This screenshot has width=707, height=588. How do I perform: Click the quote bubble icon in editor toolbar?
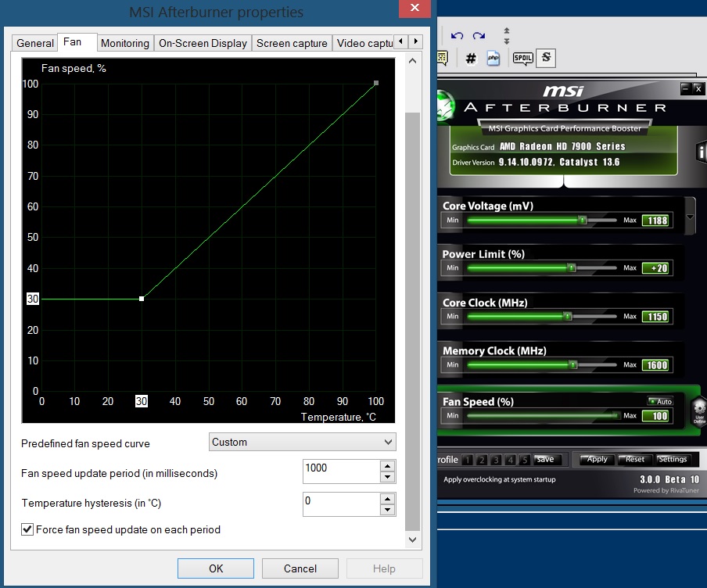click(443, 58)
